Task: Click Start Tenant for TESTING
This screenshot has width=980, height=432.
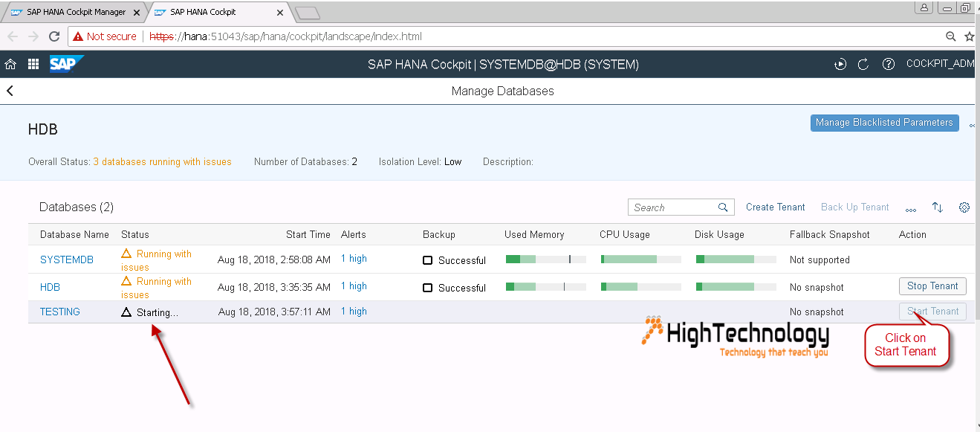Action: pos(932,312)
